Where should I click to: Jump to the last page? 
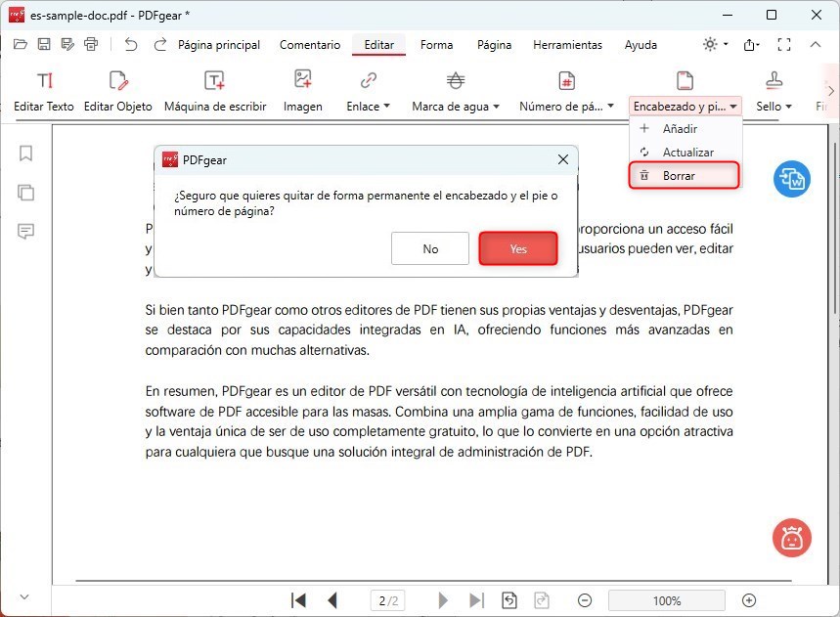476,600
